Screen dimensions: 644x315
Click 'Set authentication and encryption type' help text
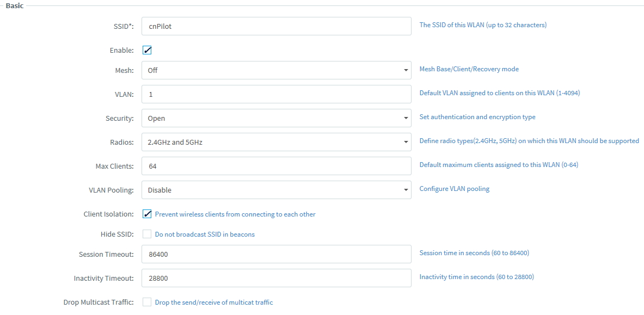pos(477,117)
